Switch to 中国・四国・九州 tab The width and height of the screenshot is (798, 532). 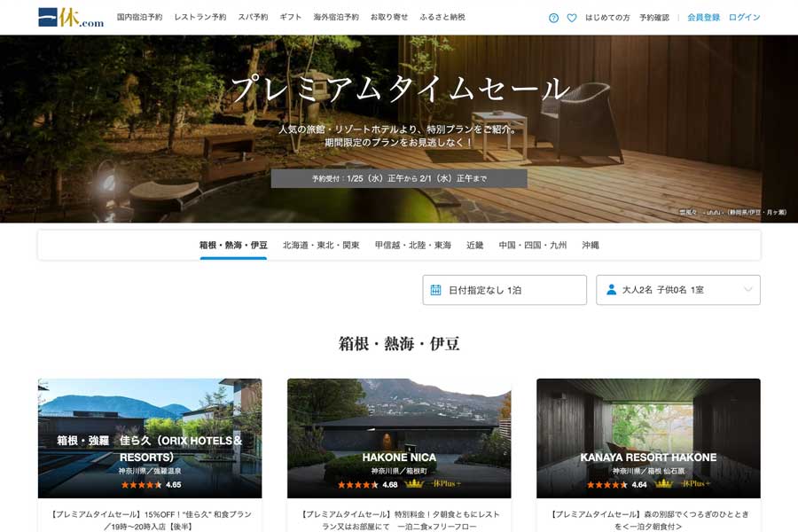tap(532, 246)
